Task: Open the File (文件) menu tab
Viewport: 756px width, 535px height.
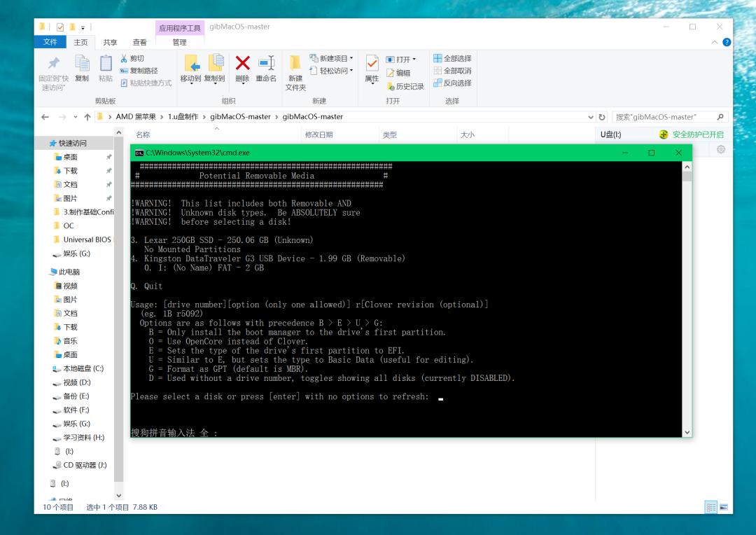Action: [50, 42]
